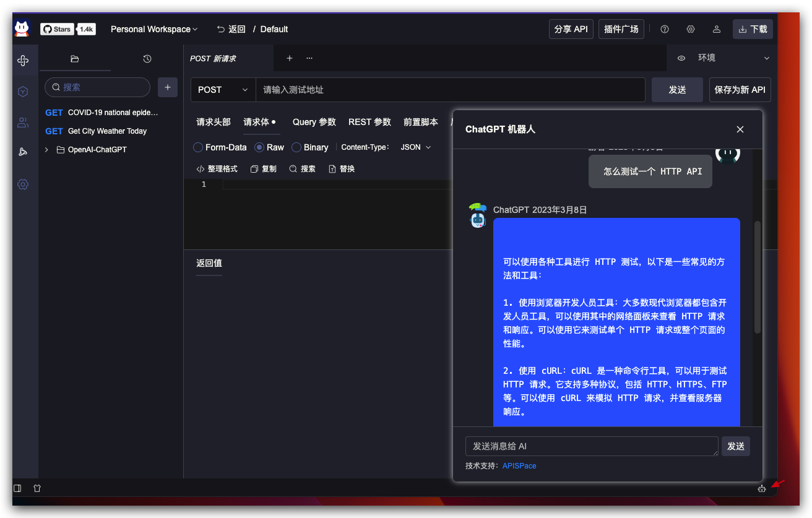Open the sidebar settings gear icon
The height and width of the screenshot is (518, 812).
click(23, 184)
